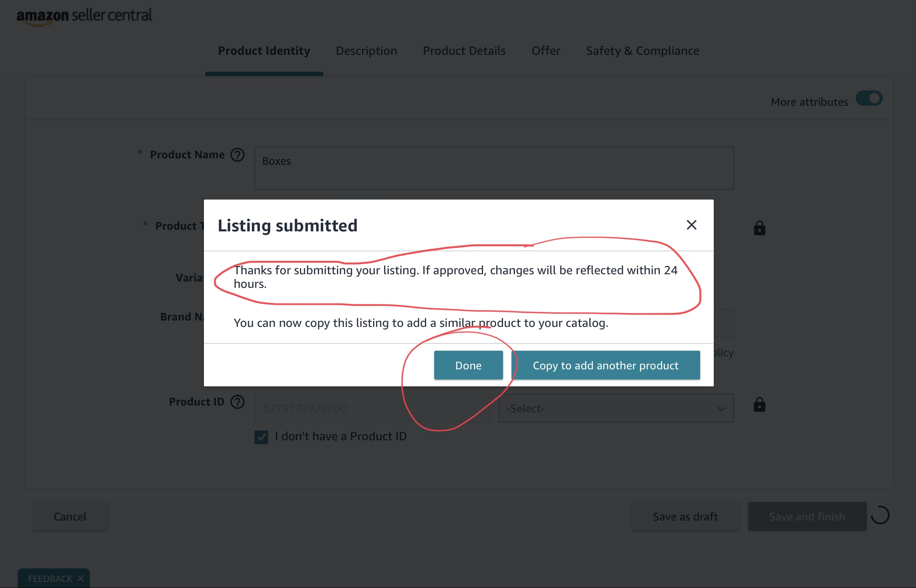This screenshot has height=588, width=916.
Task: Open the -Select- Product ID type dropdown
Action: tap(616, 408)
